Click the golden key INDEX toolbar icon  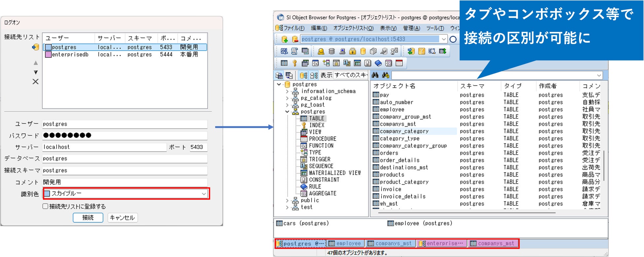(295, 63)
